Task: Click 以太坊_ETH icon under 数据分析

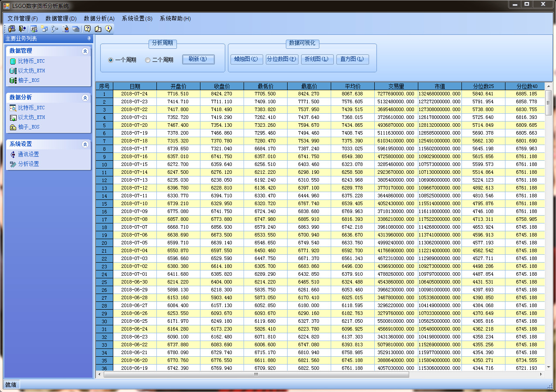Action: tap(13, 117)
